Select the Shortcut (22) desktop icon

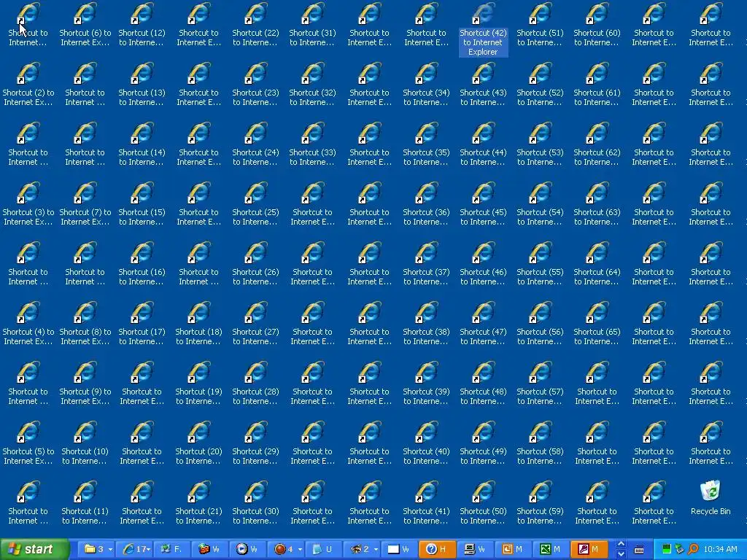point(256,24)
